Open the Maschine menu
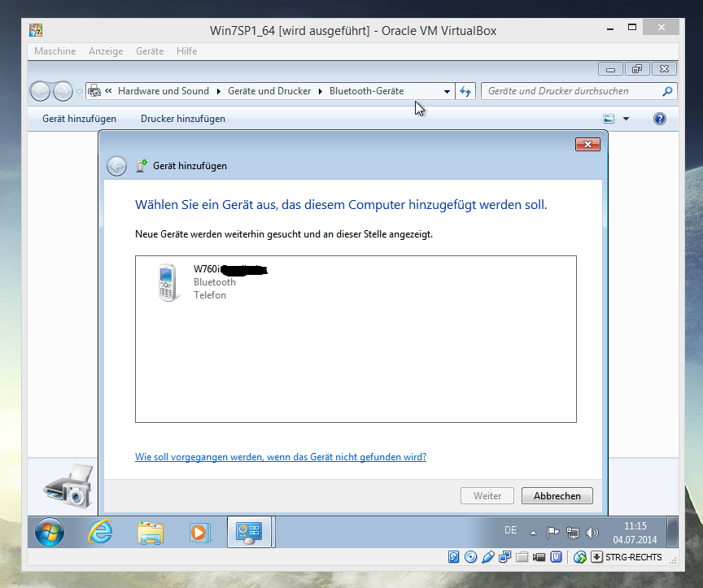Image resolution: width=703 pixels, height=588 pixels. pyautogui.click(x=55, y=51)
